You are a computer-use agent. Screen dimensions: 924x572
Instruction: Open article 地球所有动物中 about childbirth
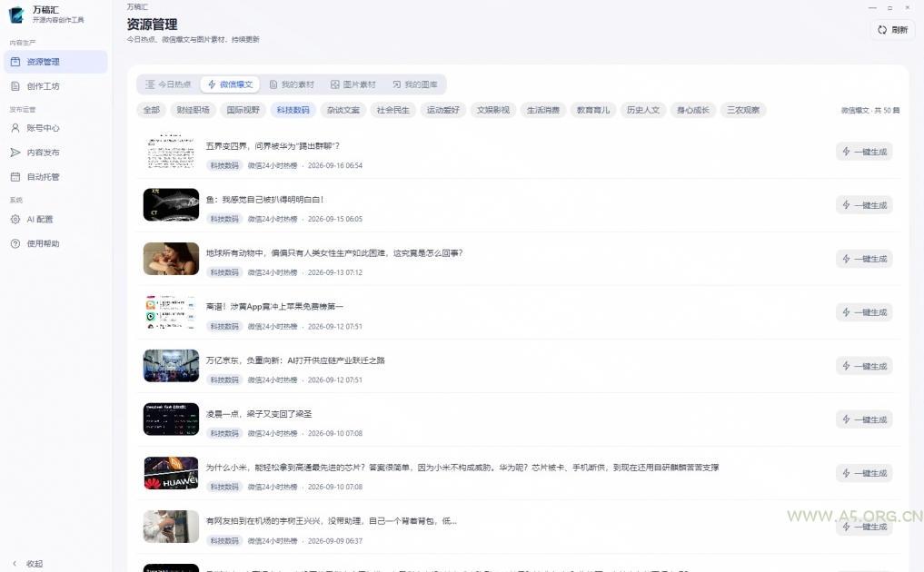pos(334,253)
